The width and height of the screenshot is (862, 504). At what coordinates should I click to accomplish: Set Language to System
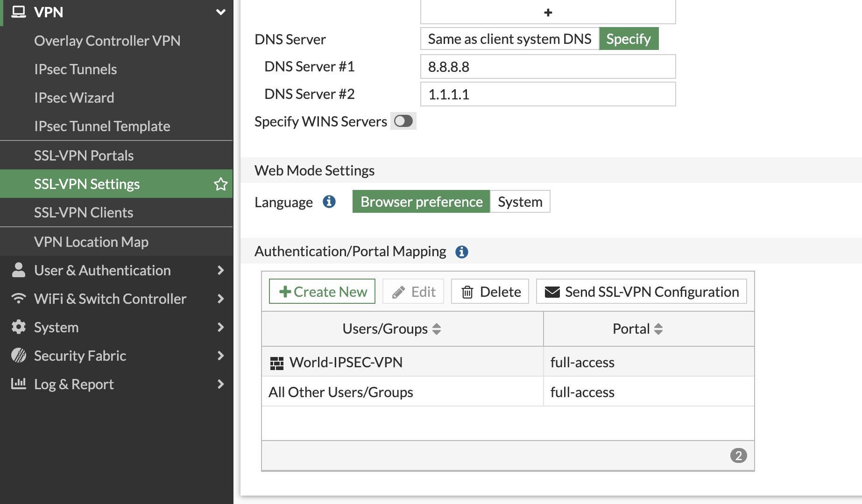click(520, 202)
